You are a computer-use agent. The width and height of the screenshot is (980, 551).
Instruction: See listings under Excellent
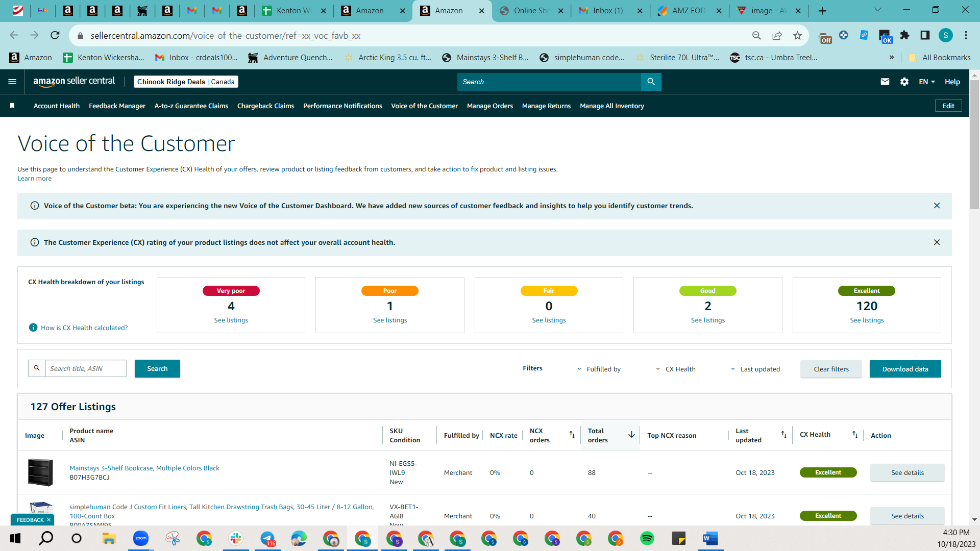tap(867, 320)
